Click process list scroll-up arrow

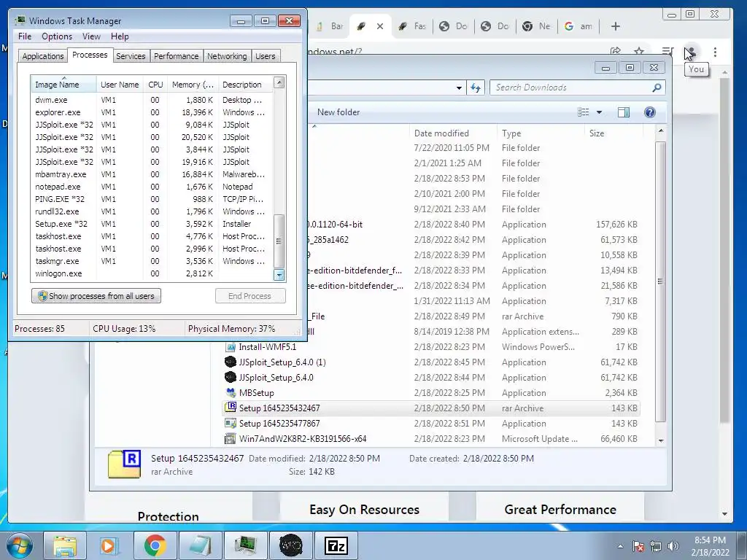click(x=279, y=83)
